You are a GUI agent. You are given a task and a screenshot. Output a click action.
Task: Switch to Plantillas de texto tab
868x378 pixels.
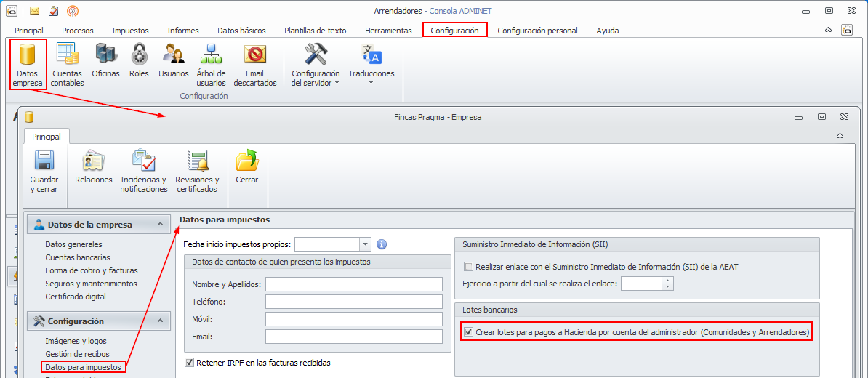tap(316, 31)
